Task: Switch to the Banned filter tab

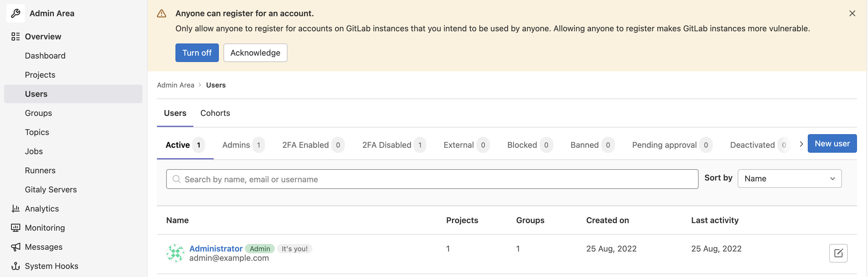Action: 592,145
